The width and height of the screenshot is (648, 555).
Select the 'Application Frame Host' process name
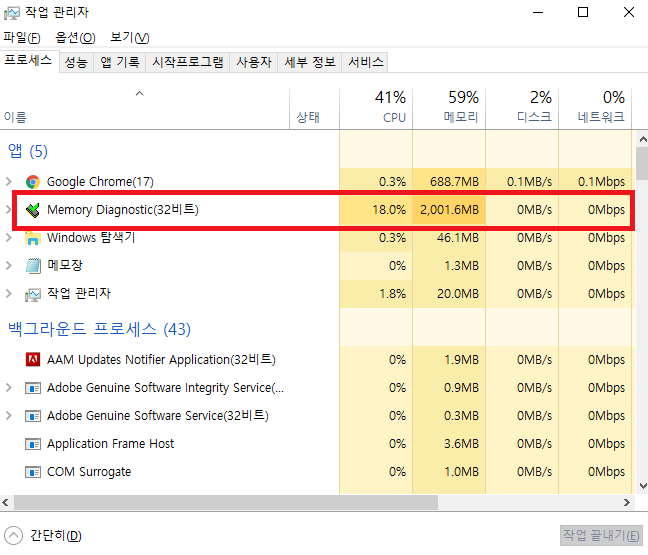tap(110, 443)
